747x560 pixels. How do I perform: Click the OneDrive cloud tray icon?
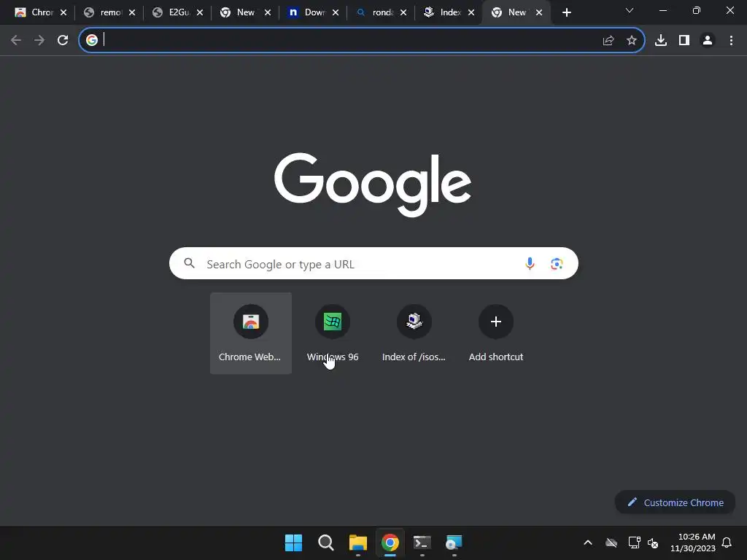[x=611, y=542]
